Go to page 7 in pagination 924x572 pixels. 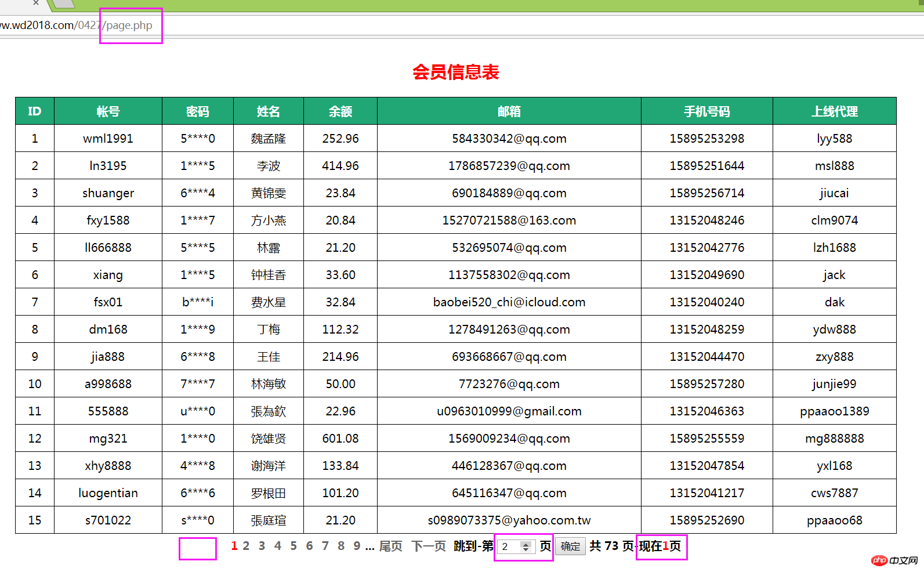tap(325, 546)
